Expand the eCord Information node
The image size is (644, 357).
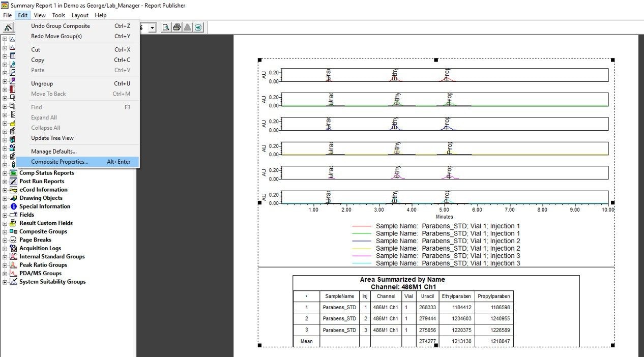5,190
